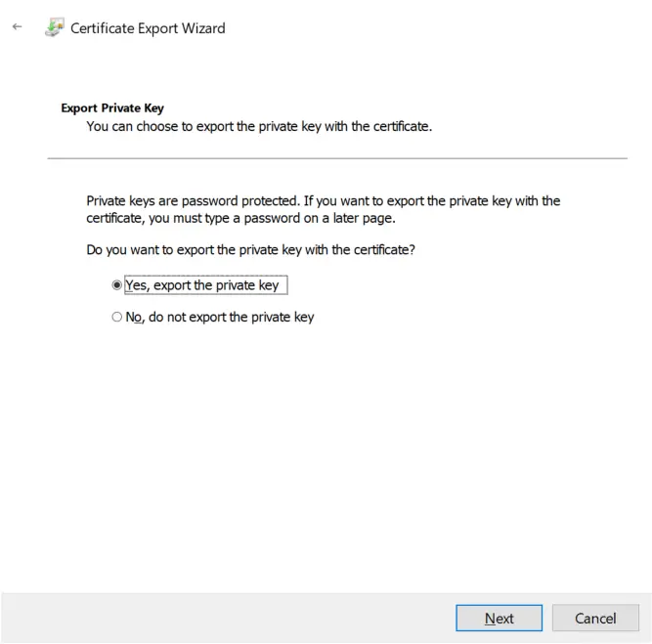Viewport: 652px width, 644px height.
Task: Click the empty title bar area right of the wizard title
Action: [x=440, y=28]
